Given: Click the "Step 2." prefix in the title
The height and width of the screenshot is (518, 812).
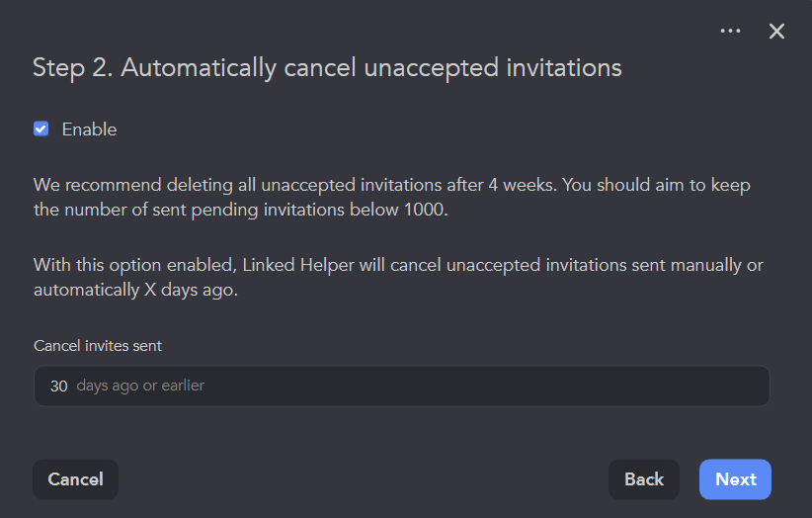Looking at the screenshot, I should point(72,67).
